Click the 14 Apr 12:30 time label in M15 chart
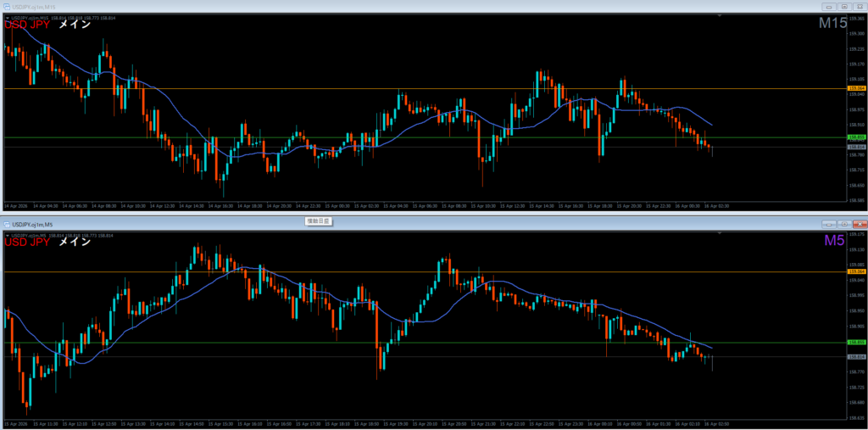868x430 pixels. pos(162,205)
